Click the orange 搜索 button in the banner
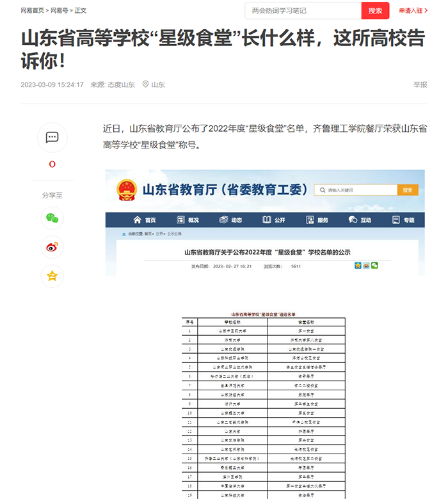448x499 pixels. pyautogui.click(x=407, y=190)
